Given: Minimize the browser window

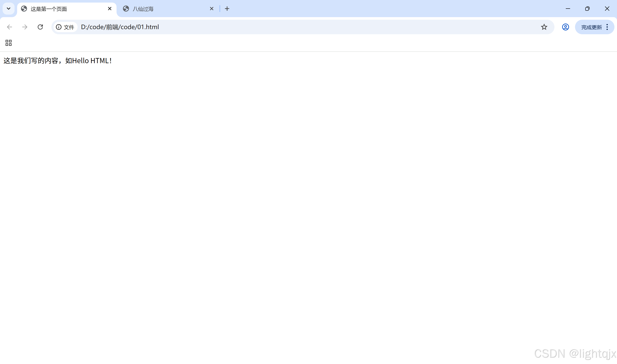Looking at the screenshot, I should pos(568,9).
